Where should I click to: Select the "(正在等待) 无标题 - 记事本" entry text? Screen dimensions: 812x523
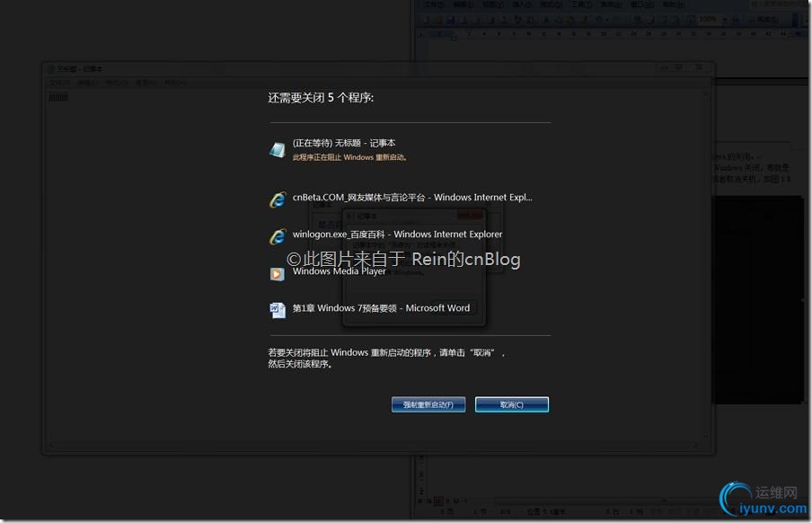click(x=344, y=143)
